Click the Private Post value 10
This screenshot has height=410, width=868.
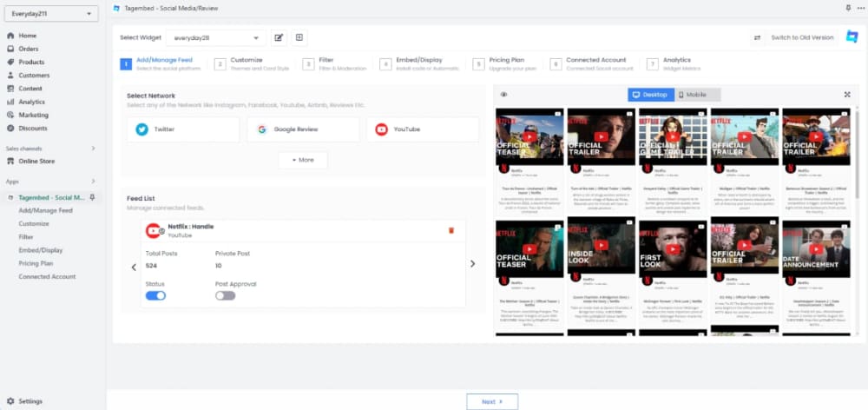tap(219, 266)
